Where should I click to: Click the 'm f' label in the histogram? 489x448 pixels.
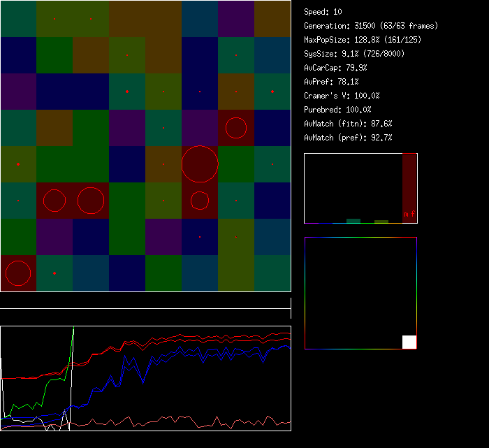point(409,214)
